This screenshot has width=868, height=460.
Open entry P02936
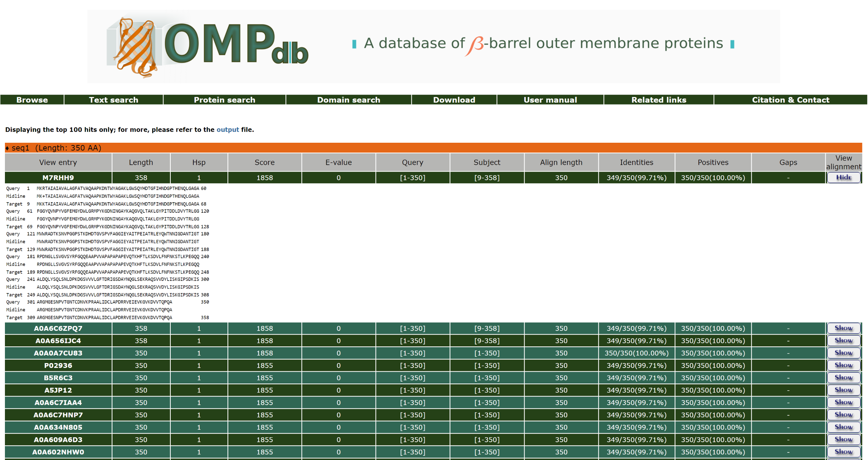point(58,365)
